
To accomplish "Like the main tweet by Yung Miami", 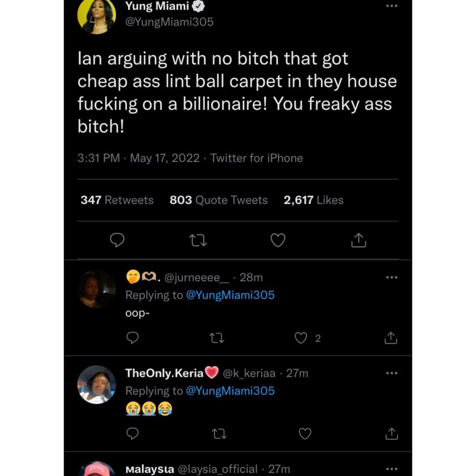I will point(278,240).
